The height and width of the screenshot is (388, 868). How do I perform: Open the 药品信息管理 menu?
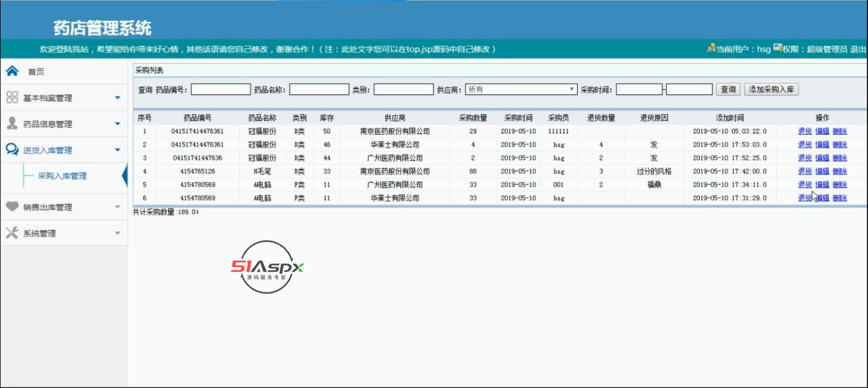pyautogui.click(x=64, y=124)
